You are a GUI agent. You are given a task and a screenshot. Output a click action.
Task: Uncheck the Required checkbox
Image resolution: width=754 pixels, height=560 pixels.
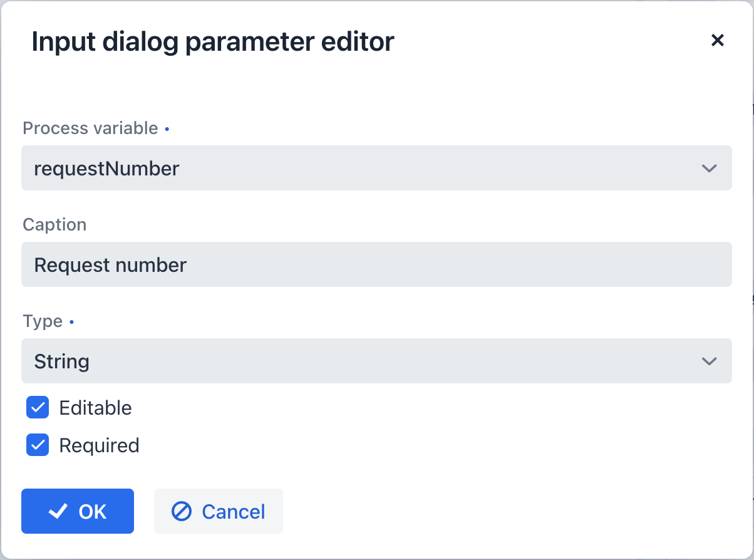pyautogui.click(x=38, y=445)
